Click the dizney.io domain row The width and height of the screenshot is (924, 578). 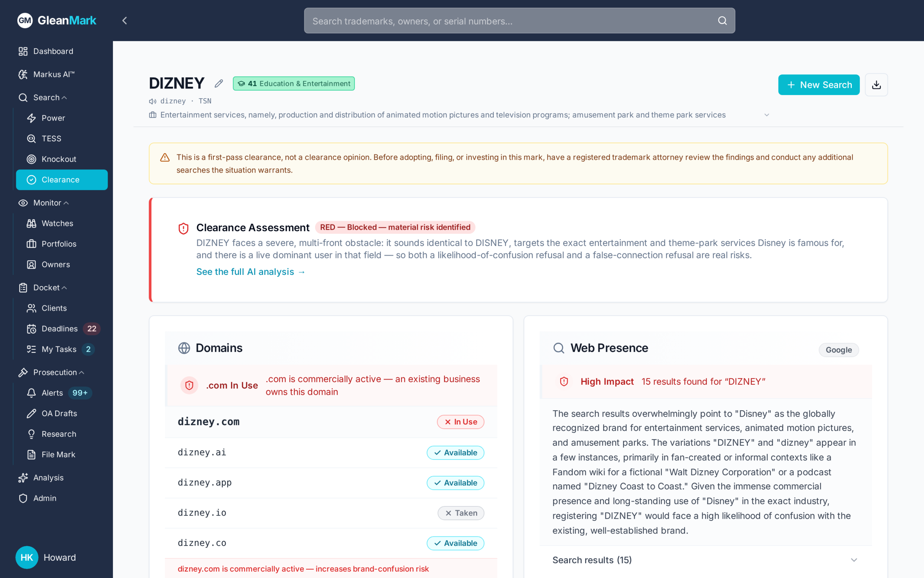331,513
